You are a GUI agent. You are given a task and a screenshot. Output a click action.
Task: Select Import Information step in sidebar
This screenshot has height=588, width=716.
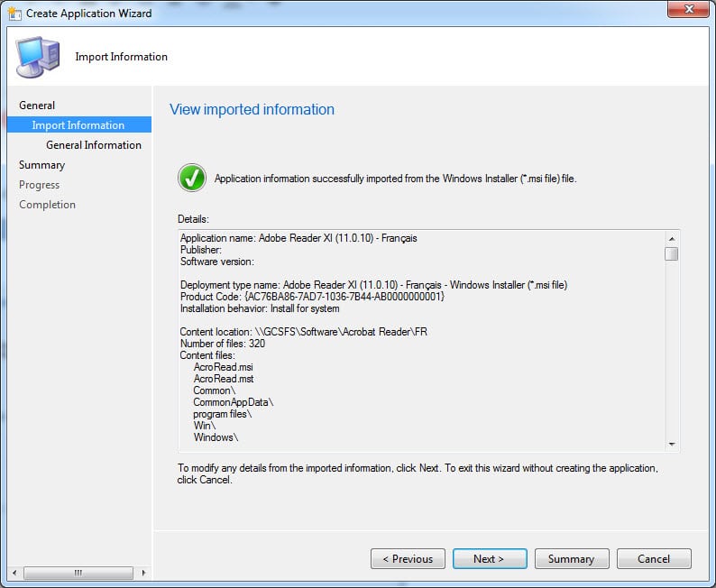click(x=78, y=125)
